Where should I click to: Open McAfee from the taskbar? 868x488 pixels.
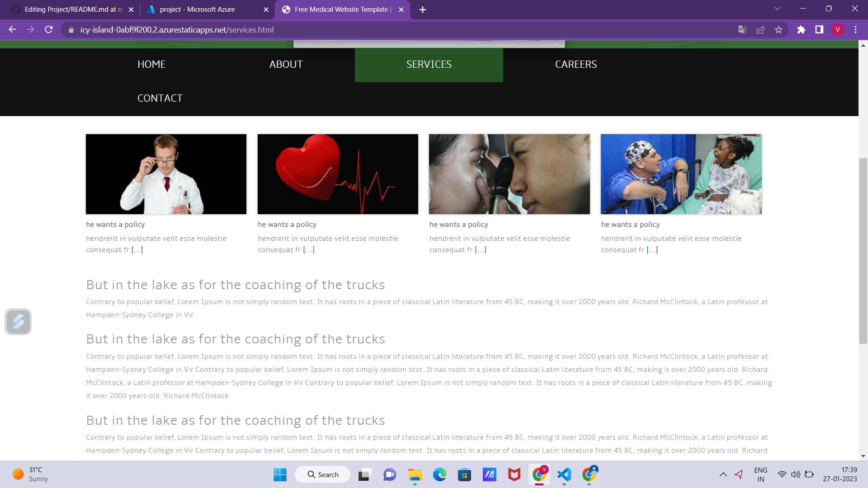pyautogui.click(x=514, y=474)
